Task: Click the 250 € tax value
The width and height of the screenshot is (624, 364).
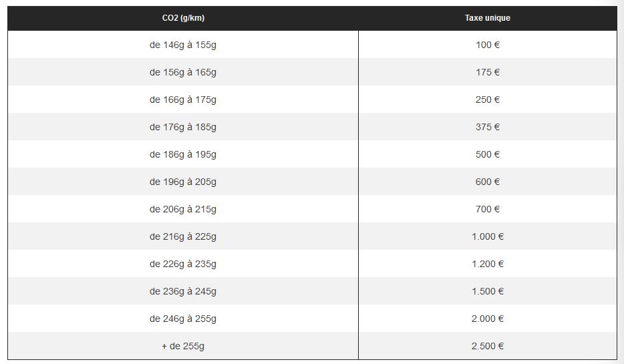Action: click(x=487, y=100)
